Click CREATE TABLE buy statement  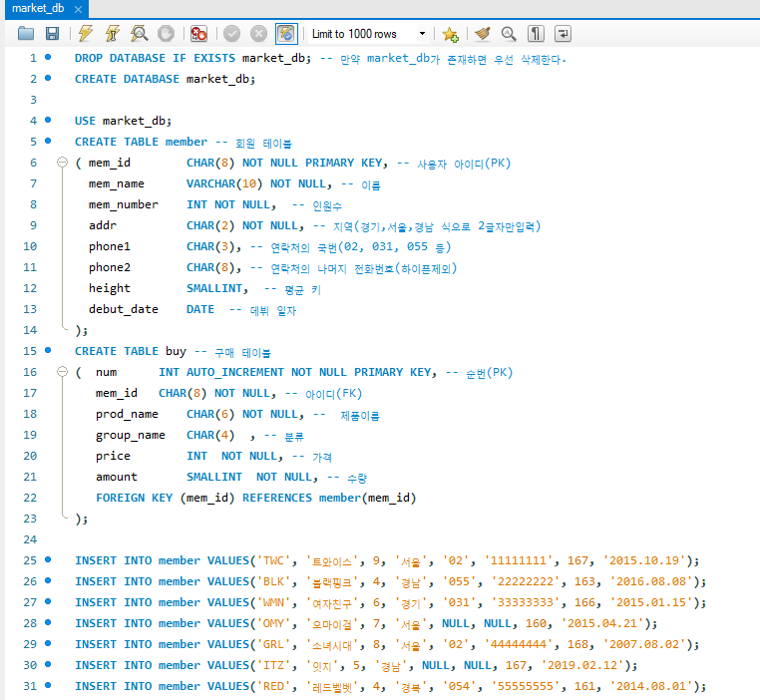131,351
